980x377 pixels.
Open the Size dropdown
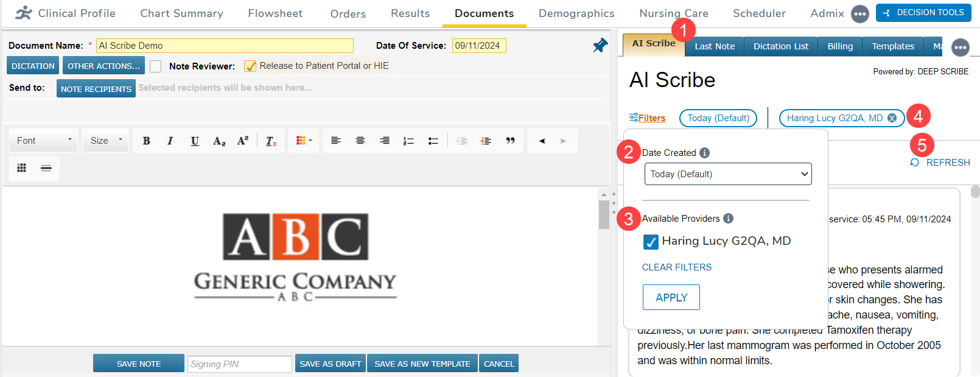(106, 141)
